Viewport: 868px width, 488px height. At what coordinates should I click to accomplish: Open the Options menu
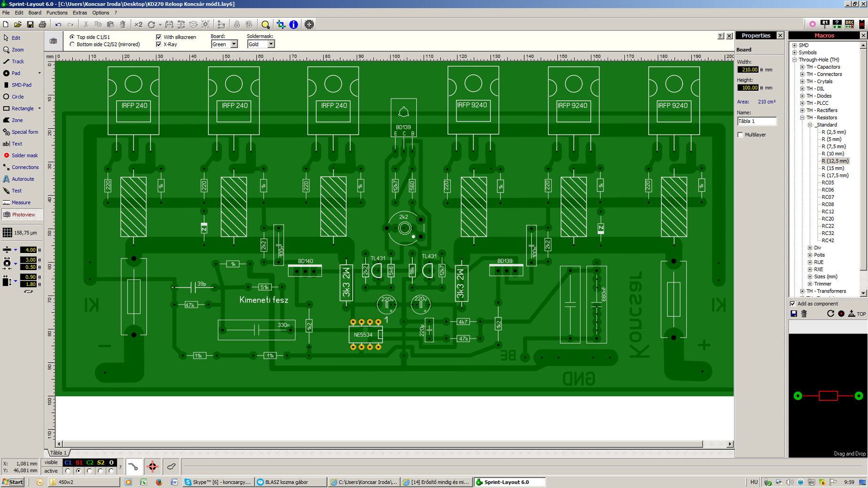pos(101,13)
